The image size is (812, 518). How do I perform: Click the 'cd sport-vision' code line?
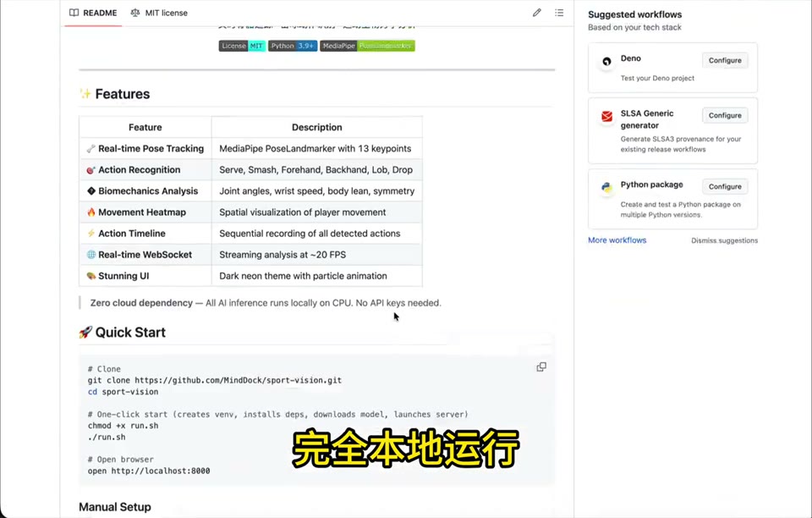pos(123,392)
